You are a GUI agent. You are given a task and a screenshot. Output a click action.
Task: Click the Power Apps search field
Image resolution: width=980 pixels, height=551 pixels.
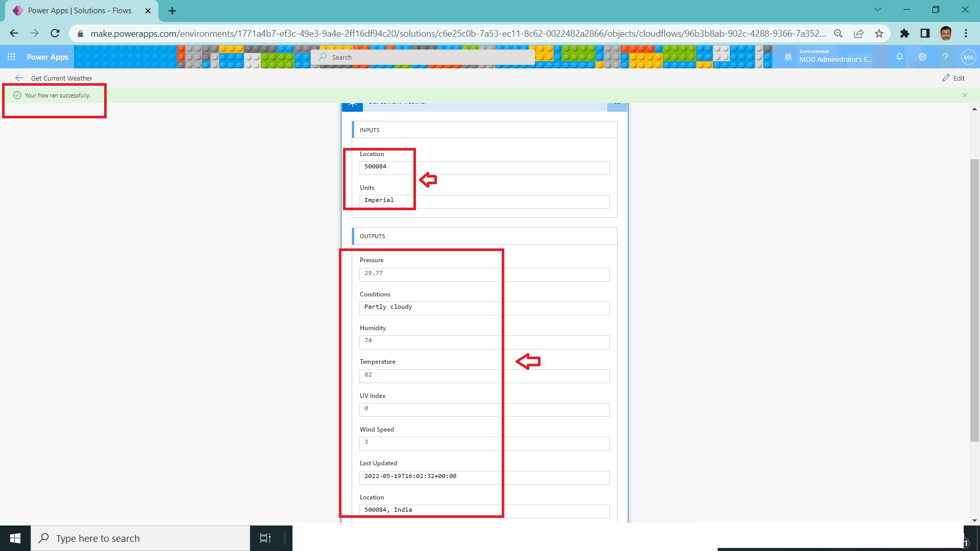coord(424,57)
